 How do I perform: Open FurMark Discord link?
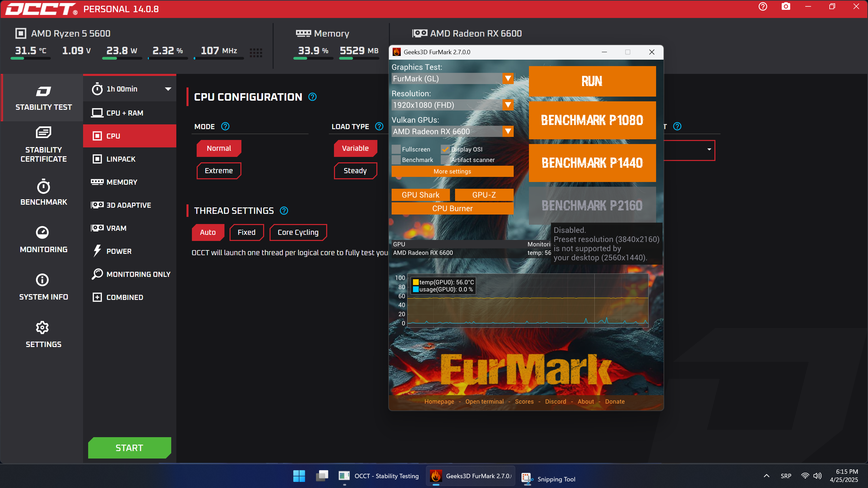[556, 402]
